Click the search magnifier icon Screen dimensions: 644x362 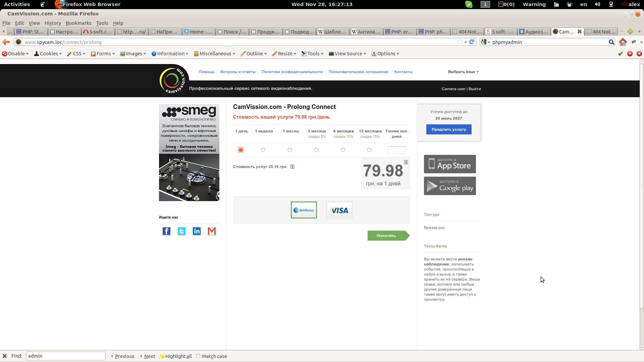pyautogui.click(x=611, y=42)
